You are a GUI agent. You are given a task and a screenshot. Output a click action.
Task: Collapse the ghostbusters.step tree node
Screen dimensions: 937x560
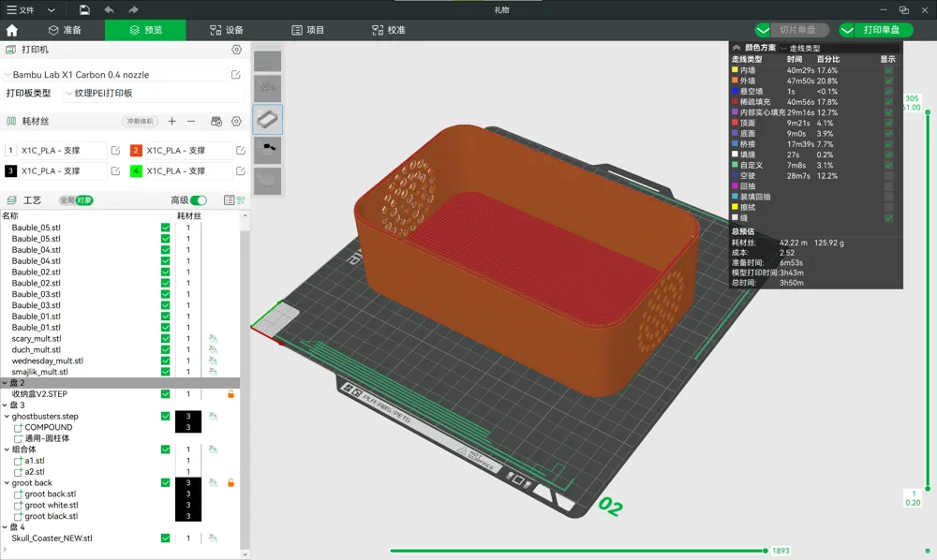pyautogui.click(x=7, y=416)
